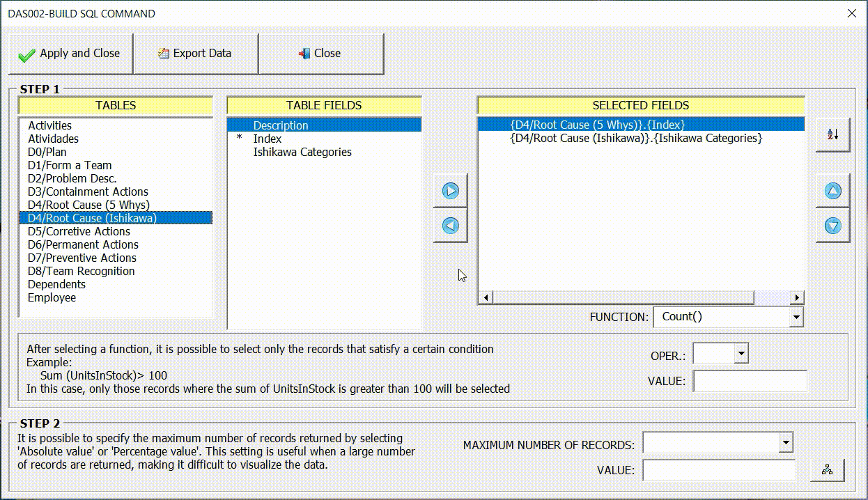Open the FUNCTION combo box showing Count()
This screenshot has height=500, width=868.
796,317
